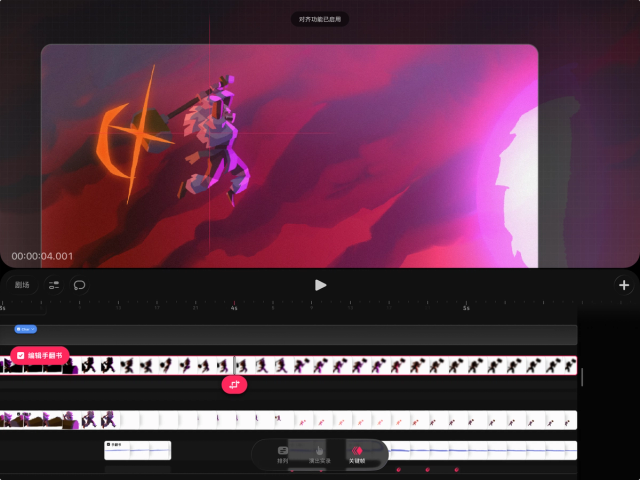Viewport: 640px width, 480px height.
Task: Click the 00:00:04.001 timecode display
Action: 42,256
